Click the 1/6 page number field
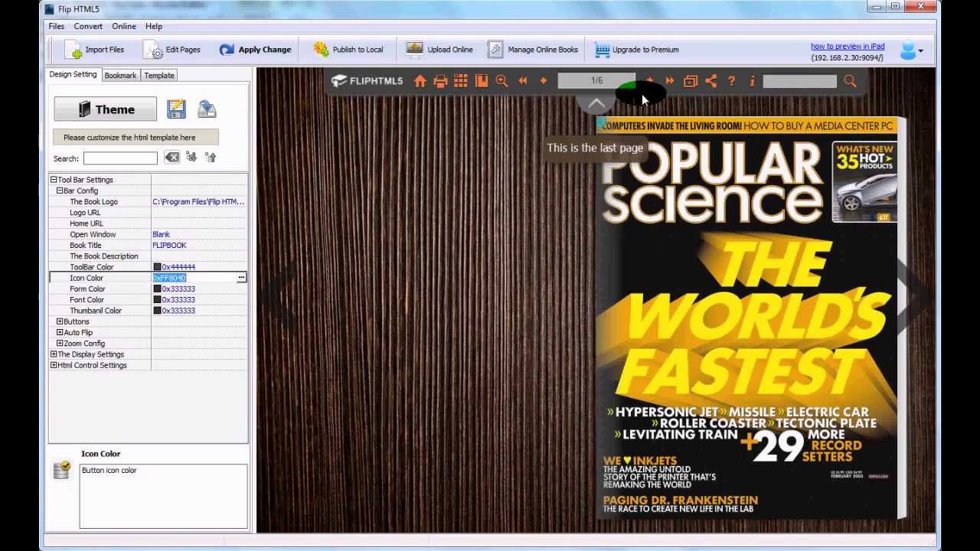This screenshot has width=980, height=551. pos(596,81)
